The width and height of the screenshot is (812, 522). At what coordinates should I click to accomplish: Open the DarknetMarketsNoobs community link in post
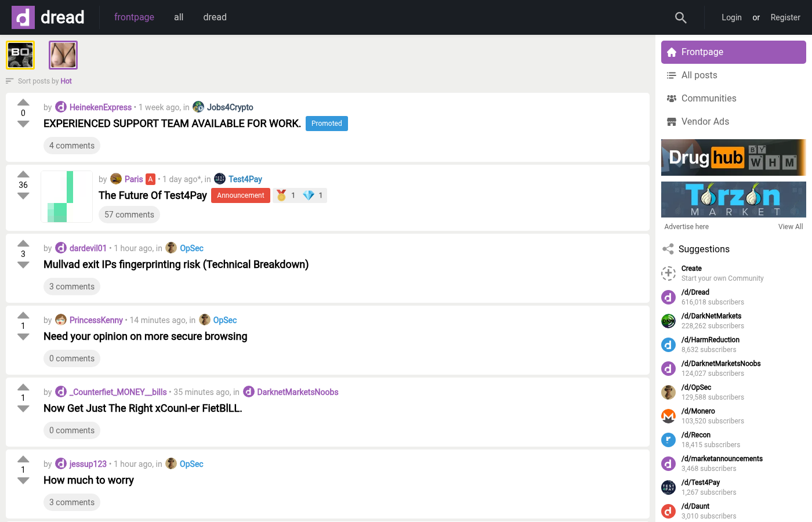pos(298,392)
